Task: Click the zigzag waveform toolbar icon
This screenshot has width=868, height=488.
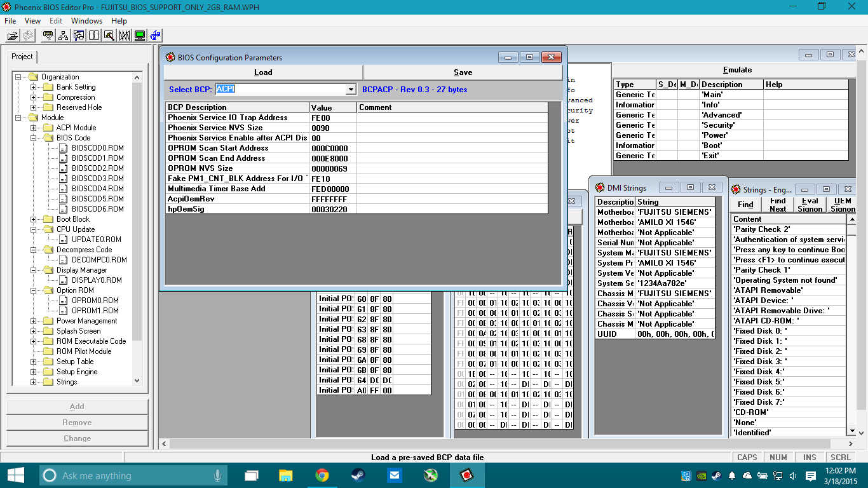Action: click(x=125, y=36)
